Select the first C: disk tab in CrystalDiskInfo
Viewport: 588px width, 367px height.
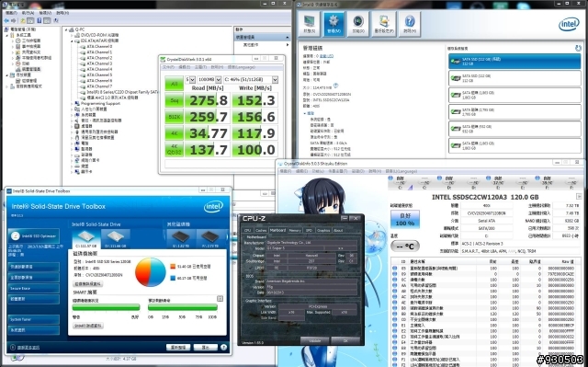401,182
